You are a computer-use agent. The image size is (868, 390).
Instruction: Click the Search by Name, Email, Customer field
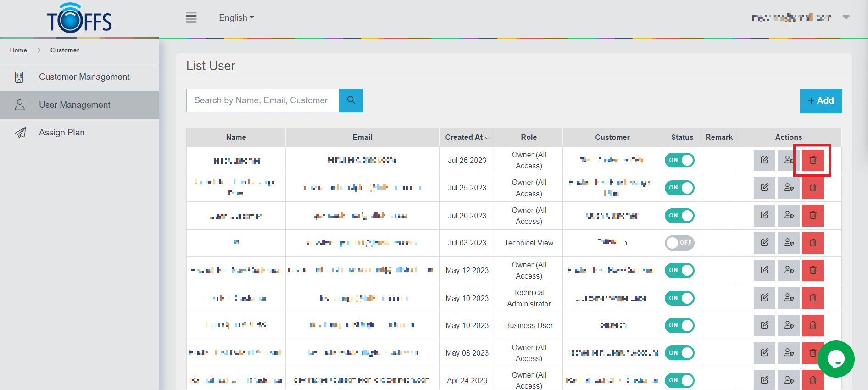(x=262, y=100)
